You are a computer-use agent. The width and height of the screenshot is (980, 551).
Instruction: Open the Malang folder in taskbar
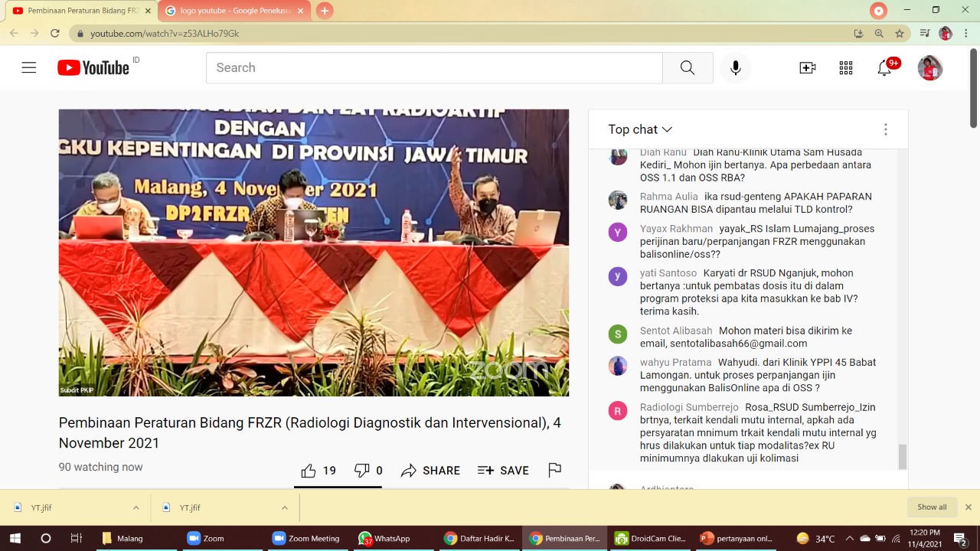pos(122,539)
